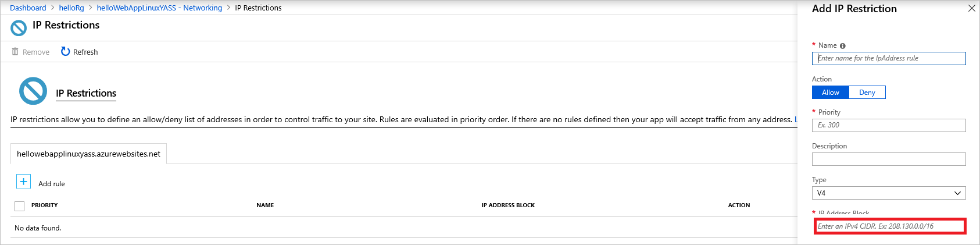Switch the action to Deny
Viewport: 980px width, 245px height.
pos(867,93)
